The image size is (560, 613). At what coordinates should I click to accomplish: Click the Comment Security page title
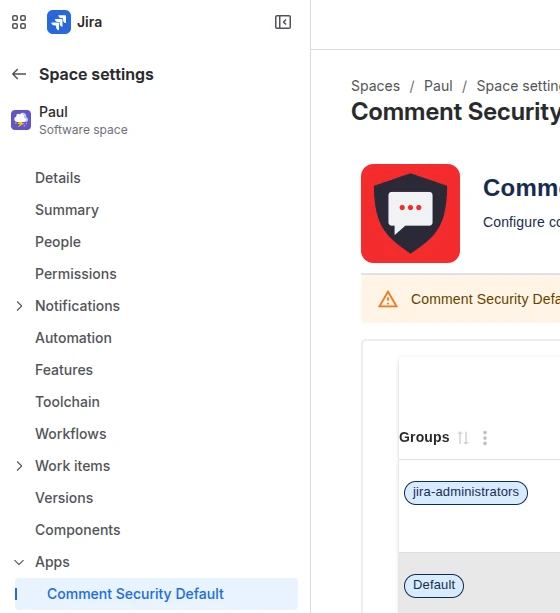pyautogui.click(x=456, y=112)
